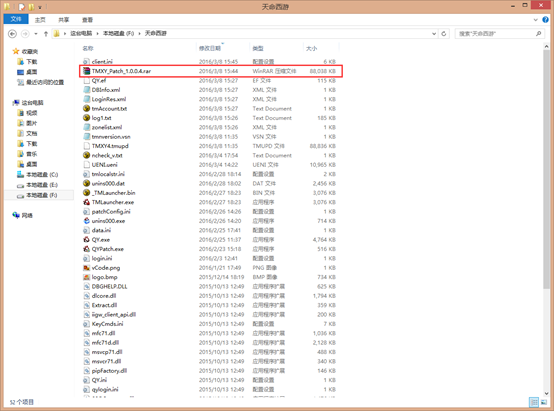554x411 pixels.
Task: Click the Forward navigation arrow
Action: point(25,34)
